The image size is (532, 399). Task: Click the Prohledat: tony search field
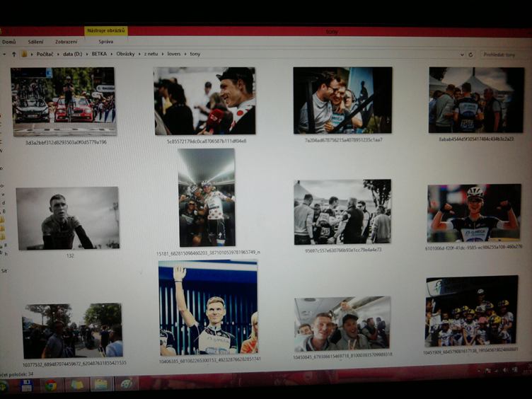tap(506, 54)
